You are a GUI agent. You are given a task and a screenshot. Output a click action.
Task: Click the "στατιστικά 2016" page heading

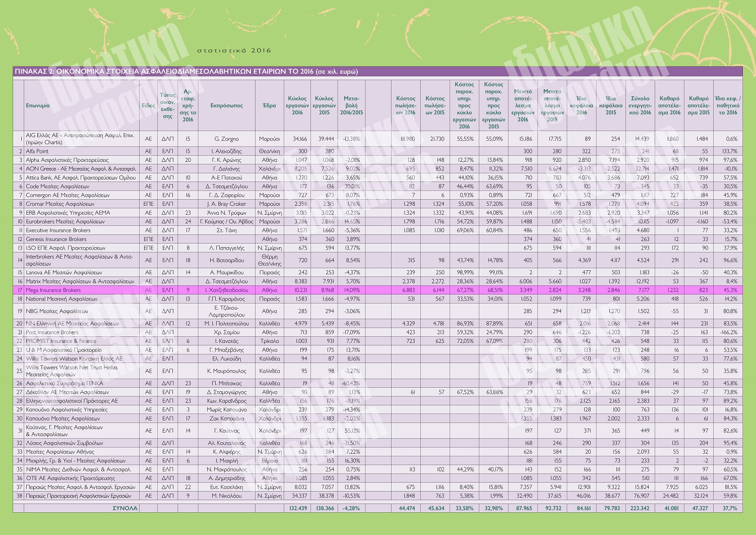coord(234,50)
